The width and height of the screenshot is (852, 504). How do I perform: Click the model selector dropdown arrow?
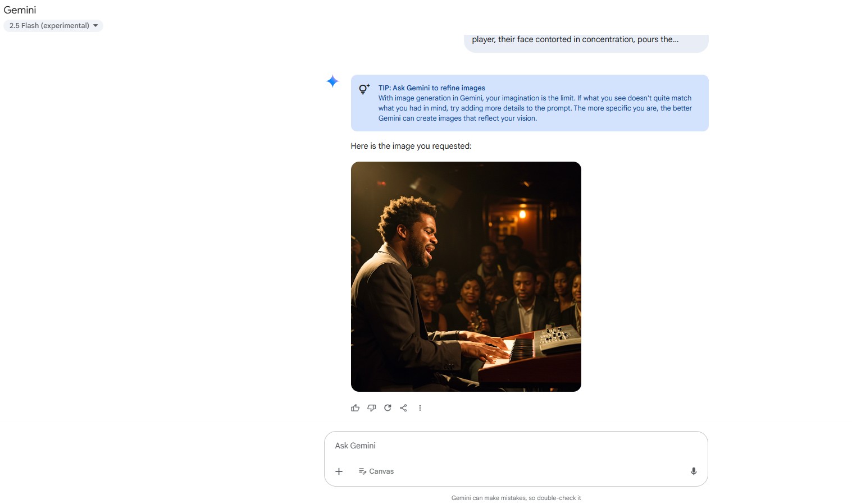[x=95, y=26]
